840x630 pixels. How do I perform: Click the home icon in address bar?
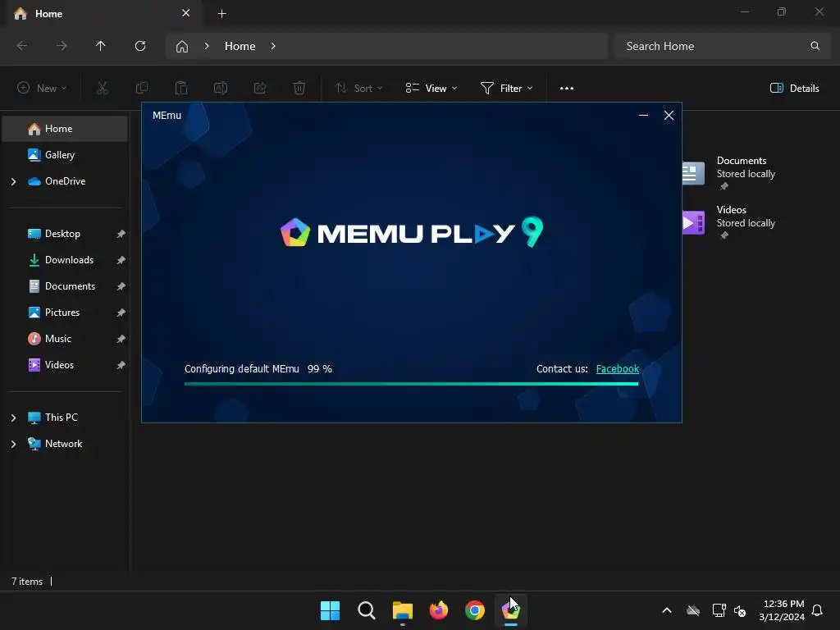(182, 46)
